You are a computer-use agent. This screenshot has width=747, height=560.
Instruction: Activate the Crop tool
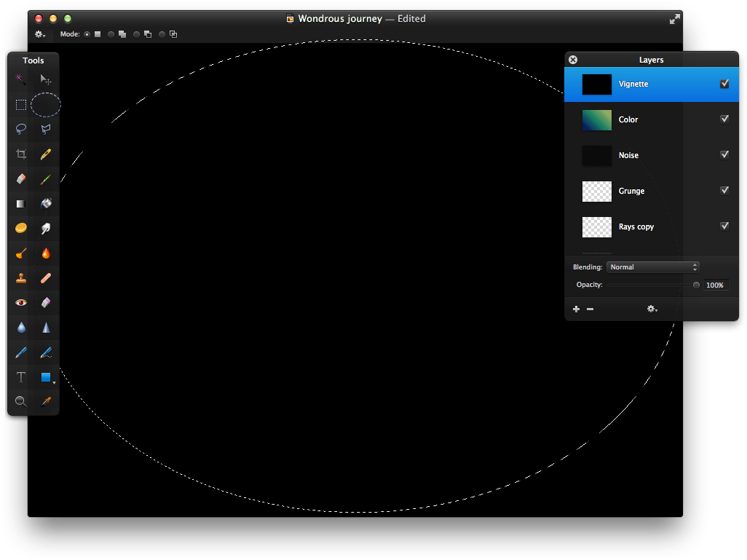click(x=20, y=154)
